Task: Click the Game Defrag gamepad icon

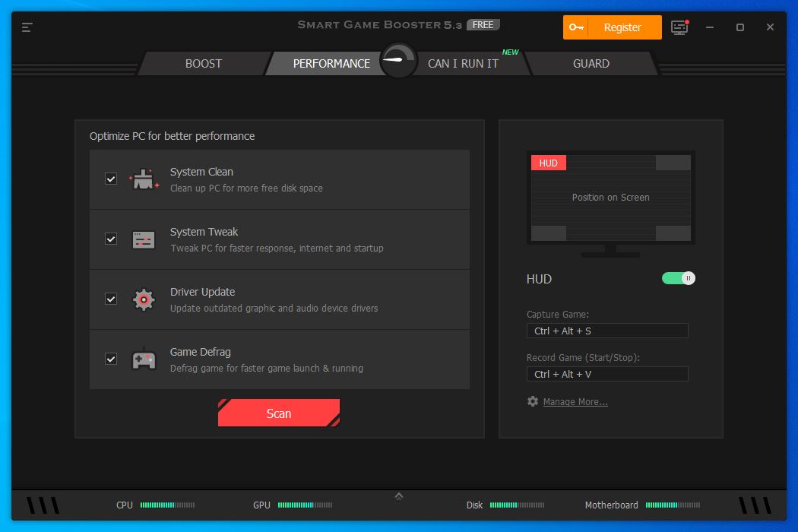Action: pos(144,359)
